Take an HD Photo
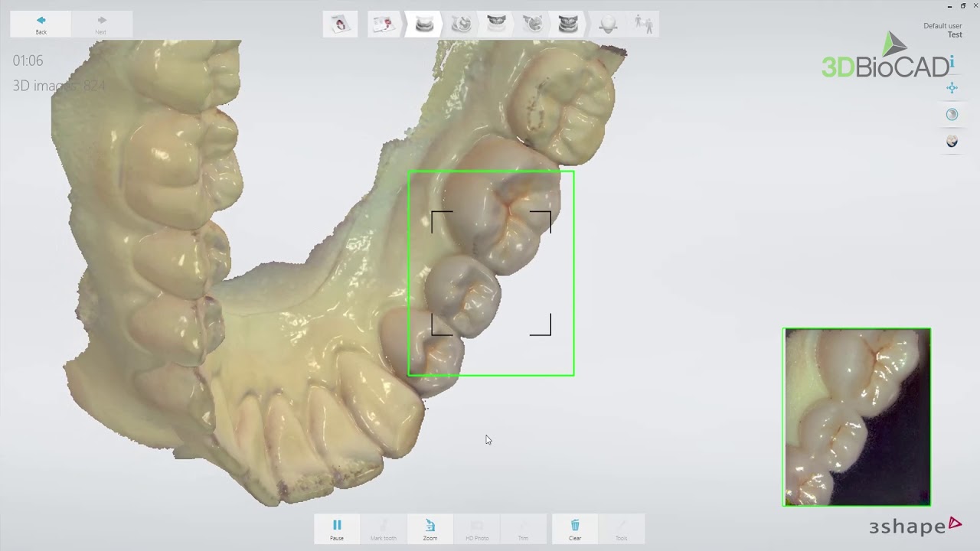 477,529
